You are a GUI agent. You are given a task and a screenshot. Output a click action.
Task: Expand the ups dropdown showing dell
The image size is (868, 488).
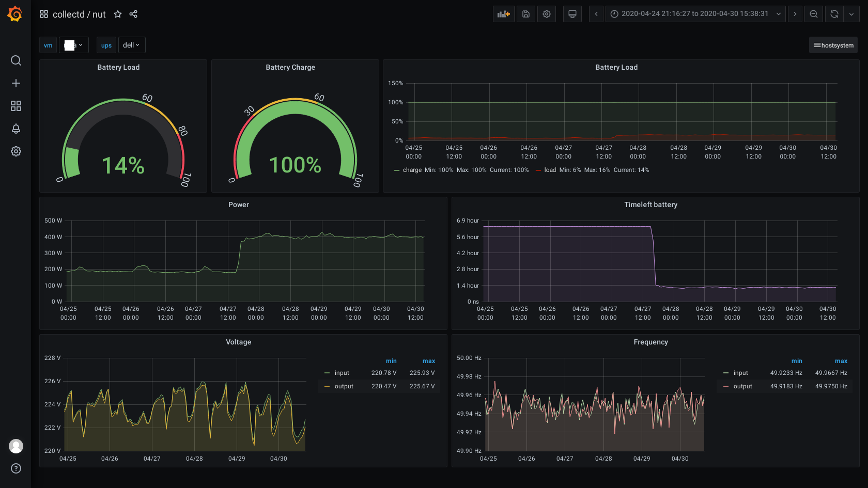[x=131, y=45]
